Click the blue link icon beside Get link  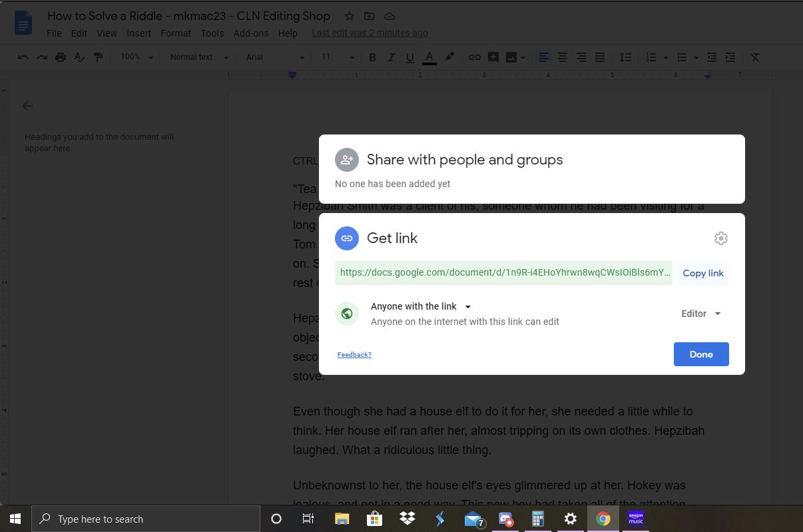tap(347, 238)
